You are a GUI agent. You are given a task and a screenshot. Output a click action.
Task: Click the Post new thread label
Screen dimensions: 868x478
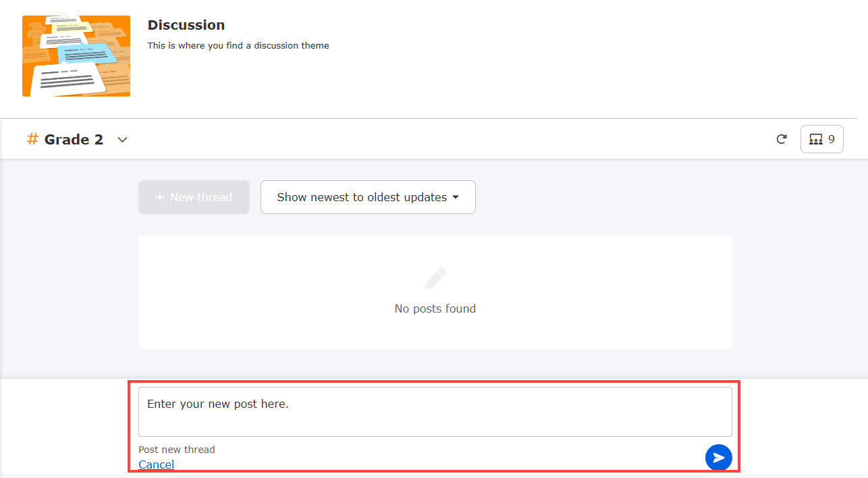tap(177, 450)
